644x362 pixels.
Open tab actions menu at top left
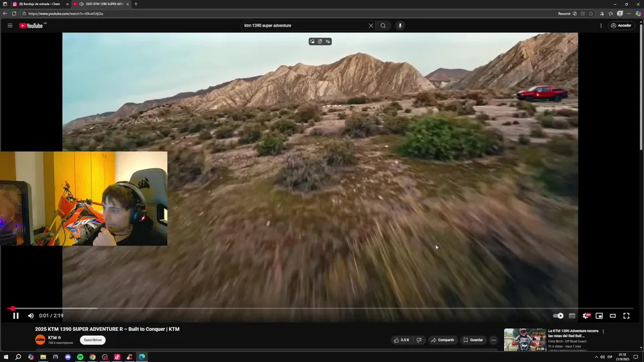[x=5, y=4]
